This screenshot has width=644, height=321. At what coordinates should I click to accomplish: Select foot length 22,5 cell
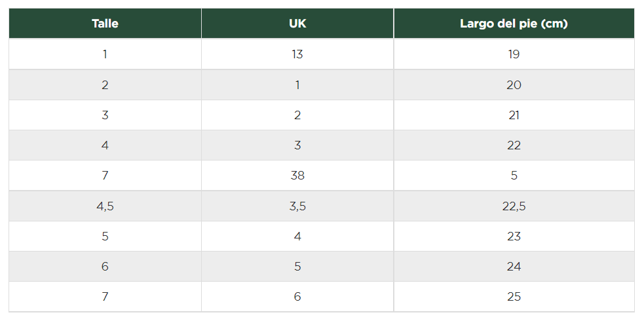click(x=514, y=206)
